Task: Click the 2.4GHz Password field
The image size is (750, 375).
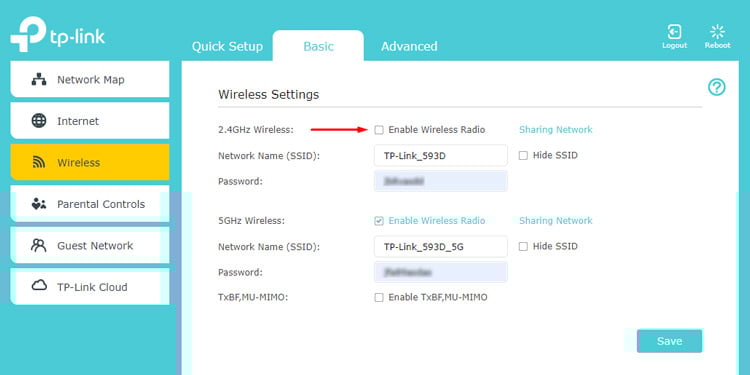Action: point(441,181)
